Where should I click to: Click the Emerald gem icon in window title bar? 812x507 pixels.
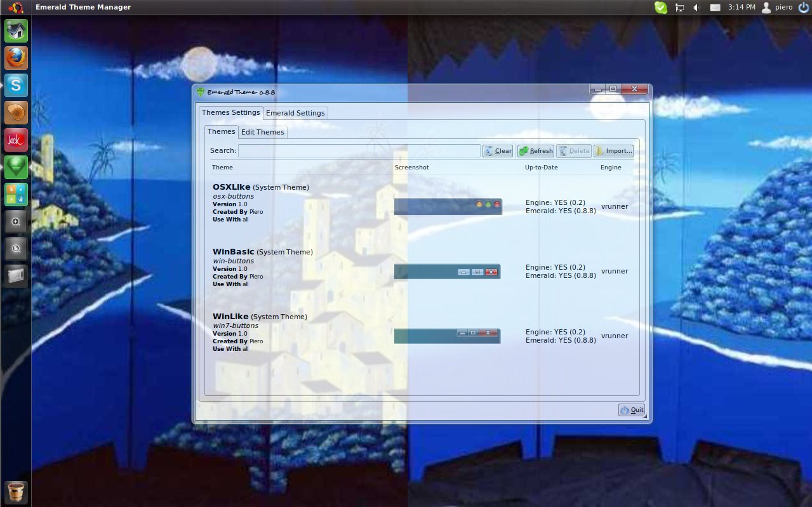tap(201, 92)
